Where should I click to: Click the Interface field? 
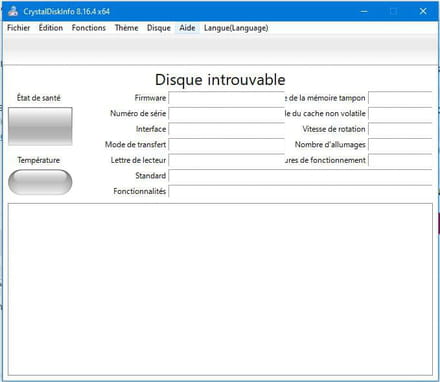tap(226, 129)
